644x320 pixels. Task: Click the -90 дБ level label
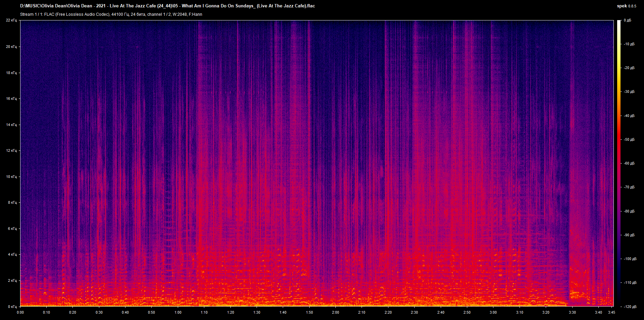point(629,235)
